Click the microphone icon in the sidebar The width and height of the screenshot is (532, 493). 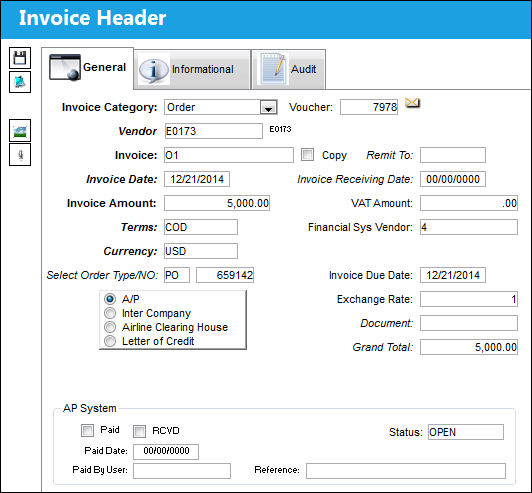20,155
